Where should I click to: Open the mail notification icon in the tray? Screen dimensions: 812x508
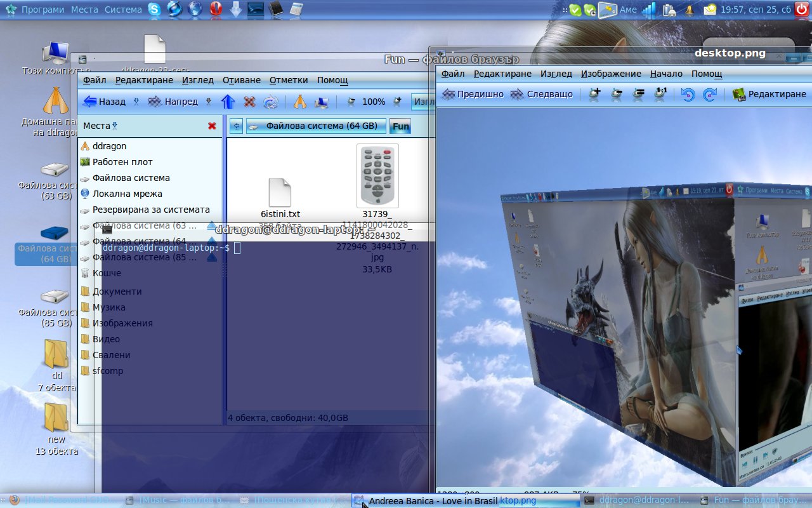(709, 10)
